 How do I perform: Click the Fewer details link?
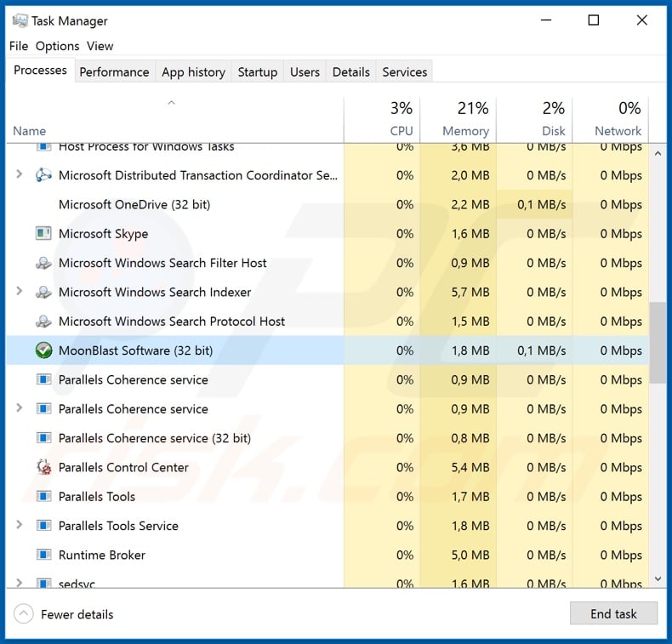click(77, 614)
